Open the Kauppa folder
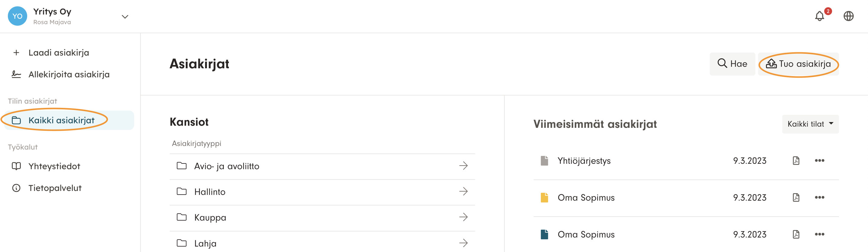868x252 pixels. pos(210,218)
